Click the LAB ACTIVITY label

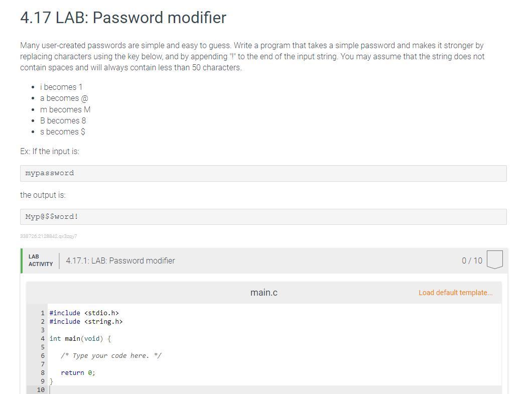point(40,260)
